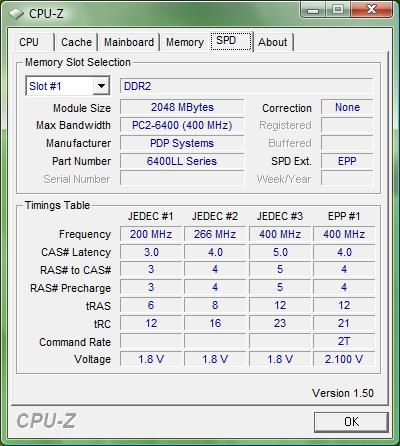This screenshot has width=400, height=446.
Task: Click the Memory Slot Selection group label
Action: [x=78, y=62]
